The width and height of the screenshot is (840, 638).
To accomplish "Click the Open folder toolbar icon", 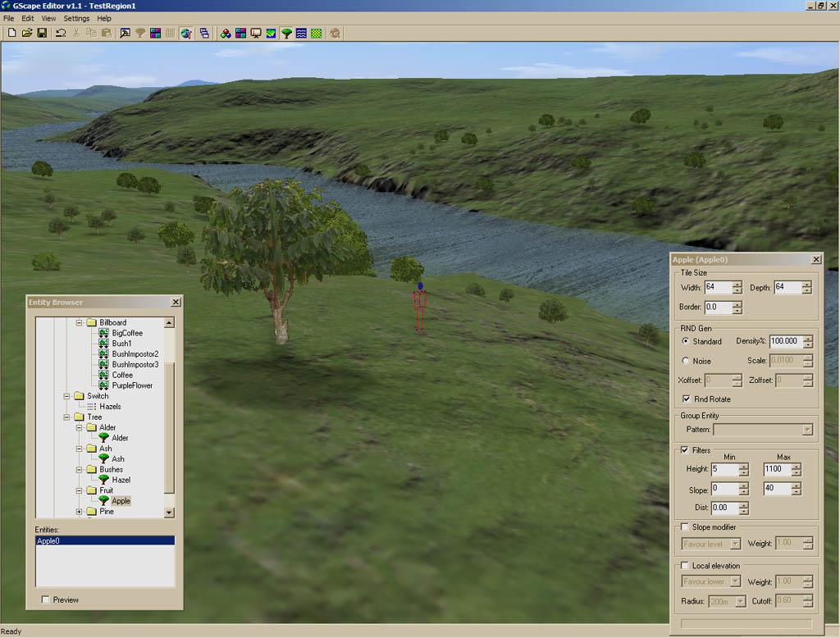I will tap(26, 33).
